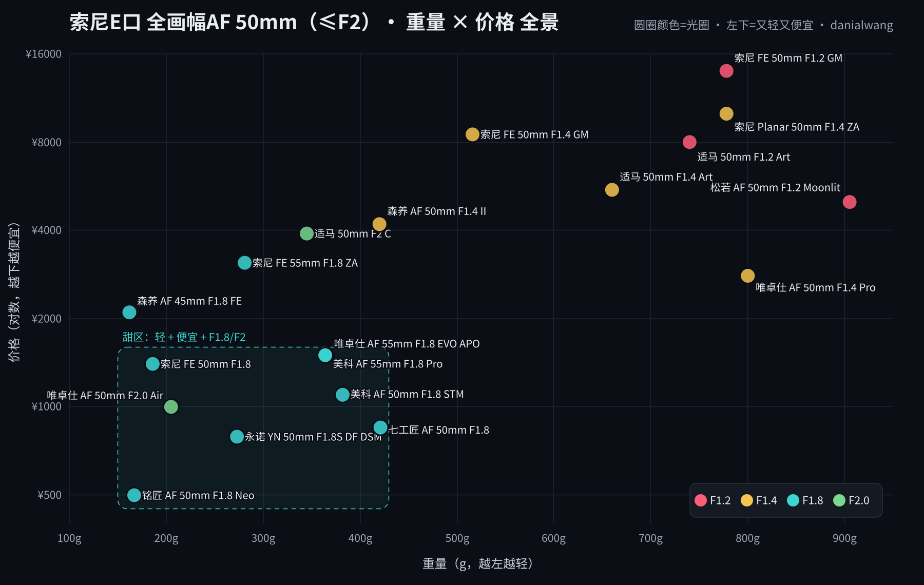Viewport: 924px width, 585px height.
Task: Select the 索尼 Planar 50mm F1.4 ZA data point
Action: pos(726,113)
